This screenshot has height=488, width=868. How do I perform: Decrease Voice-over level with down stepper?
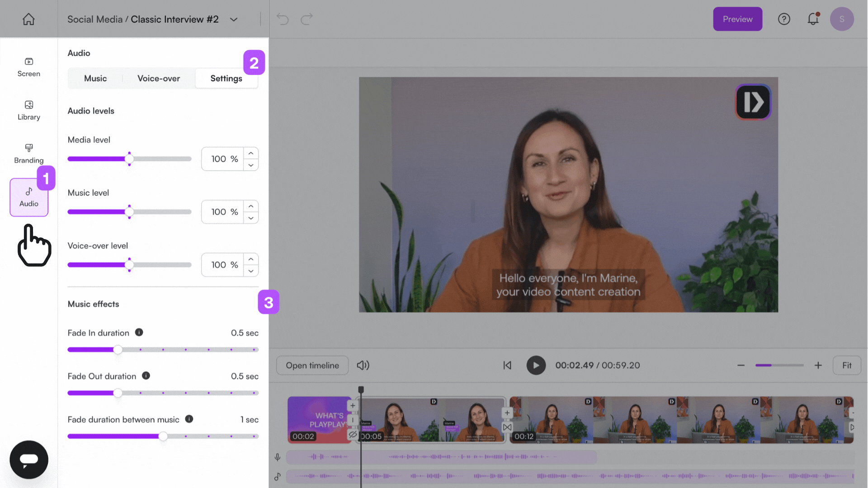click(251, 271)
